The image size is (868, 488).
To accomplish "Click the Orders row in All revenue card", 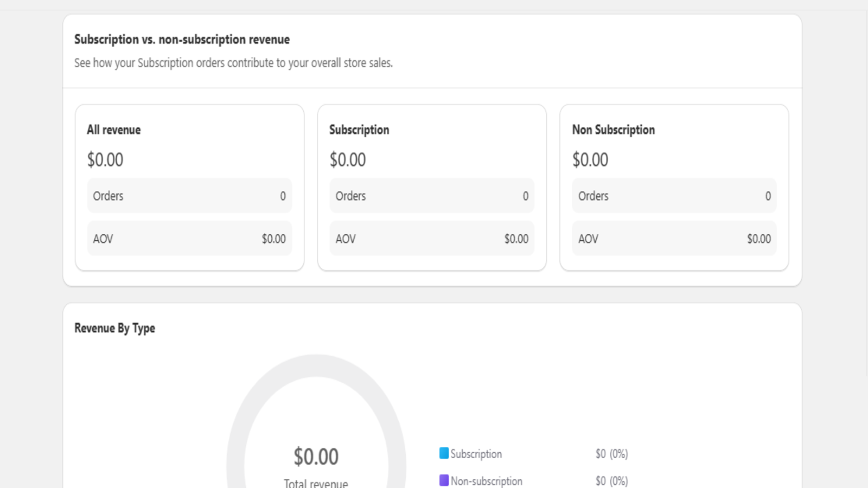I will coord(189,196).
